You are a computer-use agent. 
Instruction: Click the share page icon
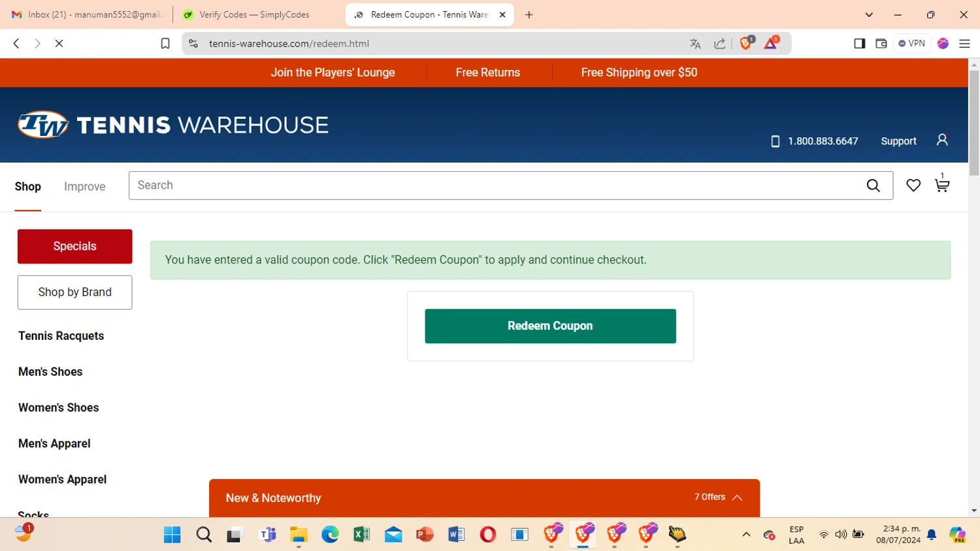click(720, 44)
